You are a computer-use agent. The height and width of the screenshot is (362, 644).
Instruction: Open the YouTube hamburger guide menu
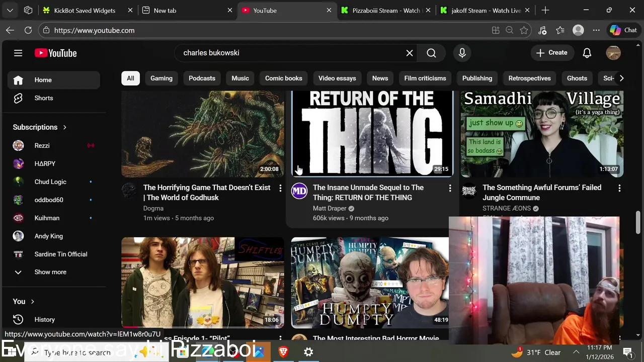click(18, 53)
